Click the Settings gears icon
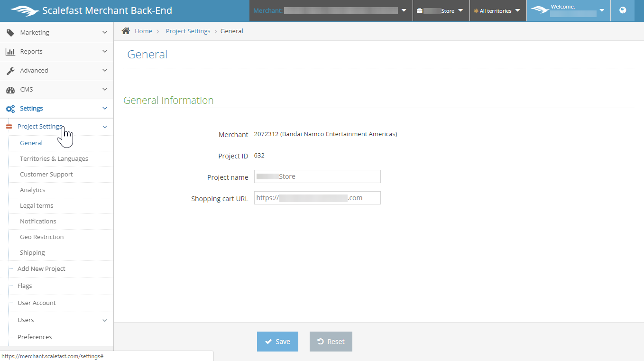 tap(10, 109)
